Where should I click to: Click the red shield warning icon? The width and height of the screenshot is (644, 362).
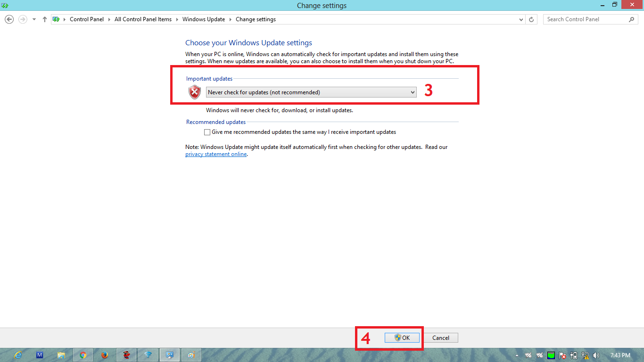195,92
